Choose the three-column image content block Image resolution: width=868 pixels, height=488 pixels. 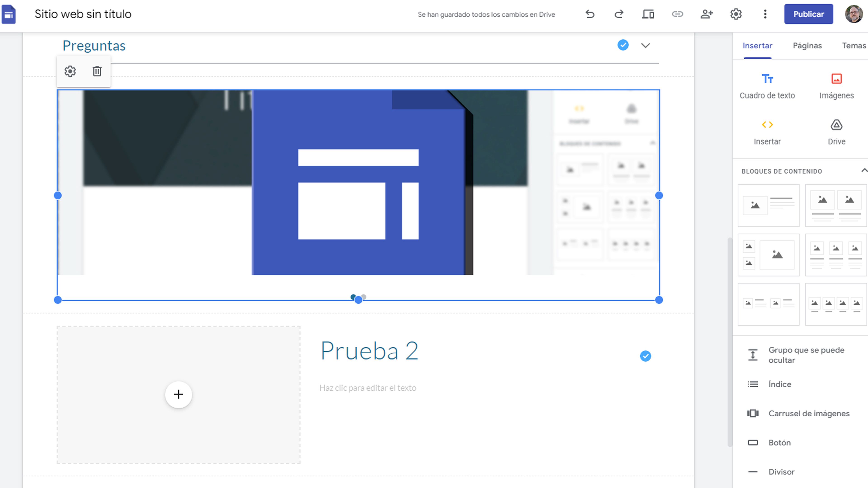pos(836,255)
